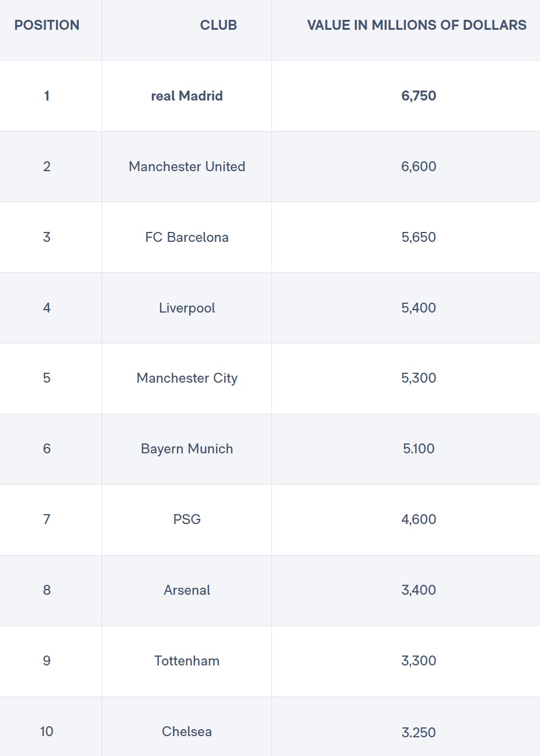Viewport: 540px width, 756px height.
Task: Click the Manchester City club name
Action: point(187,378)
